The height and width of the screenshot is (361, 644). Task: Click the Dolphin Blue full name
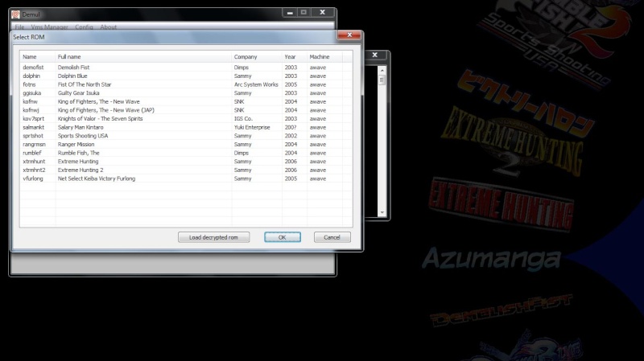[x=72, y=76]
